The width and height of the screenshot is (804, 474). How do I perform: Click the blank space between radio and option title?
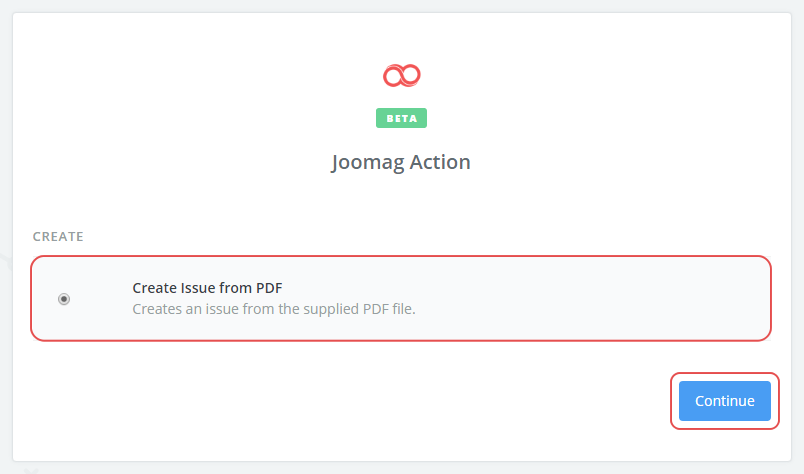100,299
